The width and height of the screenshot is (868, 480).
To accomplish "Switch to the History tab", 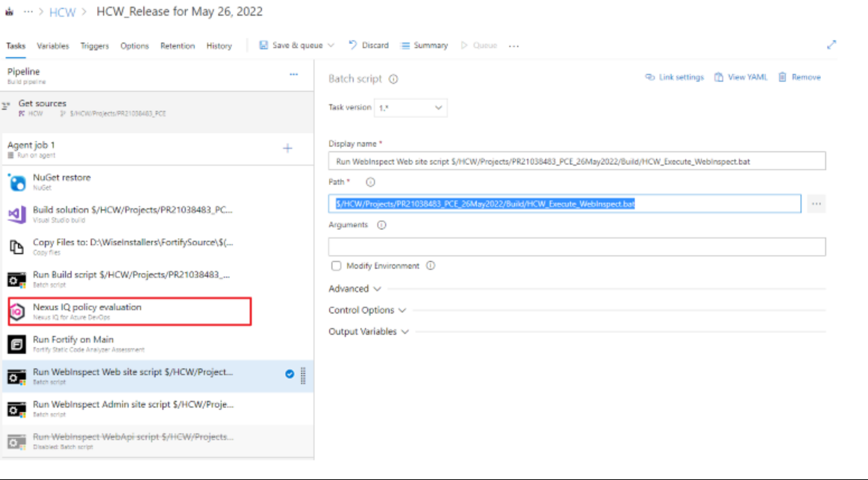I will coord(219,46).
